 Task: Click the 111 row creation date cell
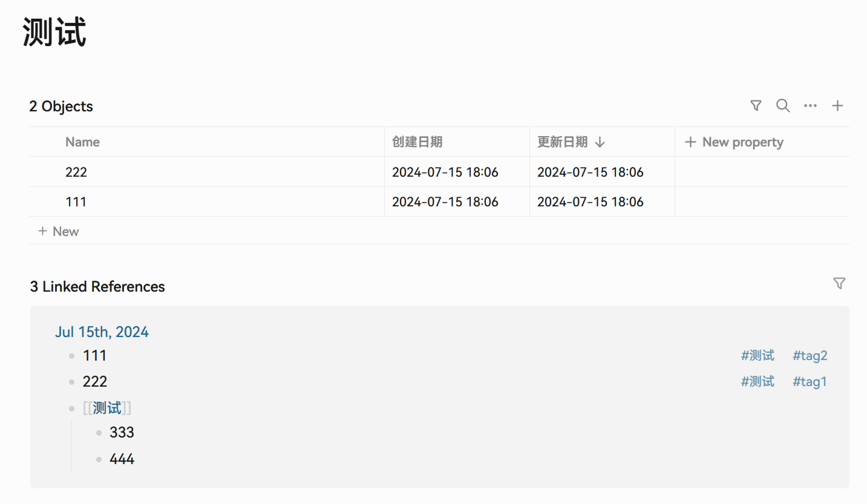pos(445,202)
